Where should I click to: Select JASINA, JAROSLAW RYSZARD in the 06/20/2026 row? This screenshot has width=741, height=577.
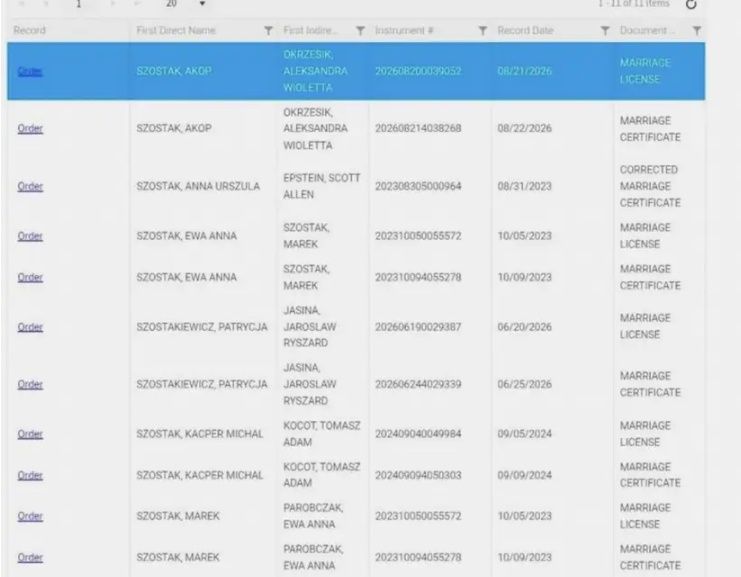[x=310, y=327]
